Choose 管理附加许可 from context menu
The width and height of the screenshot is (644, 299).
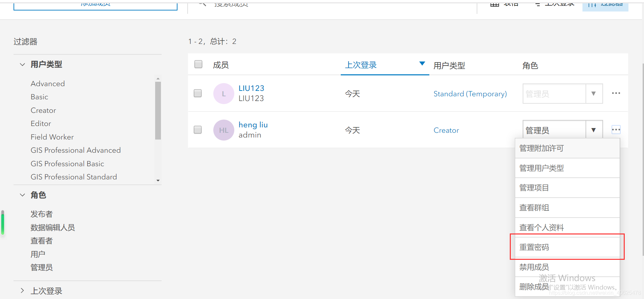(567, 148)
